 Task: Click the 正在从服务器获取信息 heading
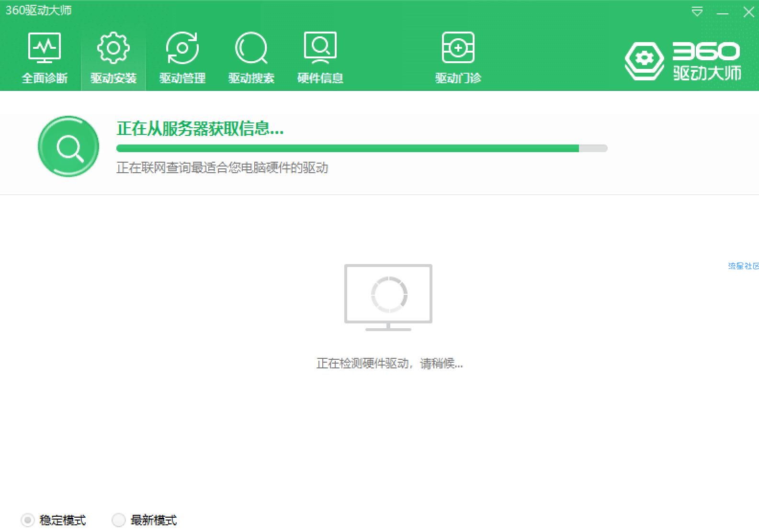200,129
